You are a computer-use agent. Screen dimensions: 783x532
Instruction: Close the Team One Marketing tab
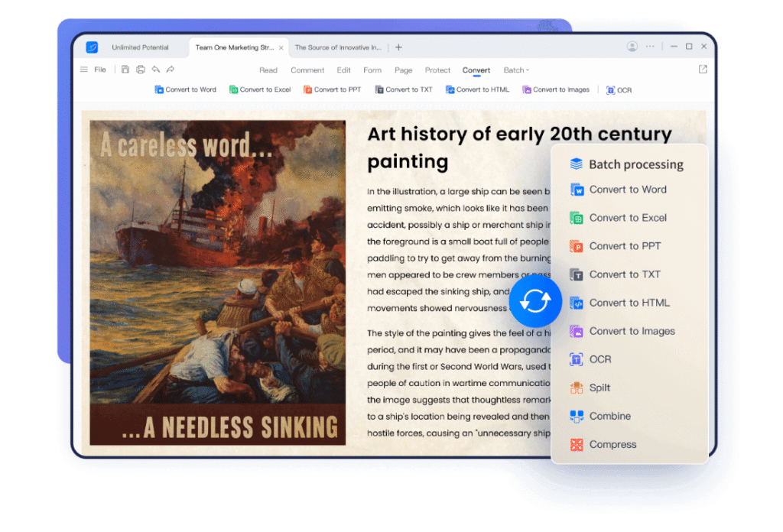(x=281, y=48)
